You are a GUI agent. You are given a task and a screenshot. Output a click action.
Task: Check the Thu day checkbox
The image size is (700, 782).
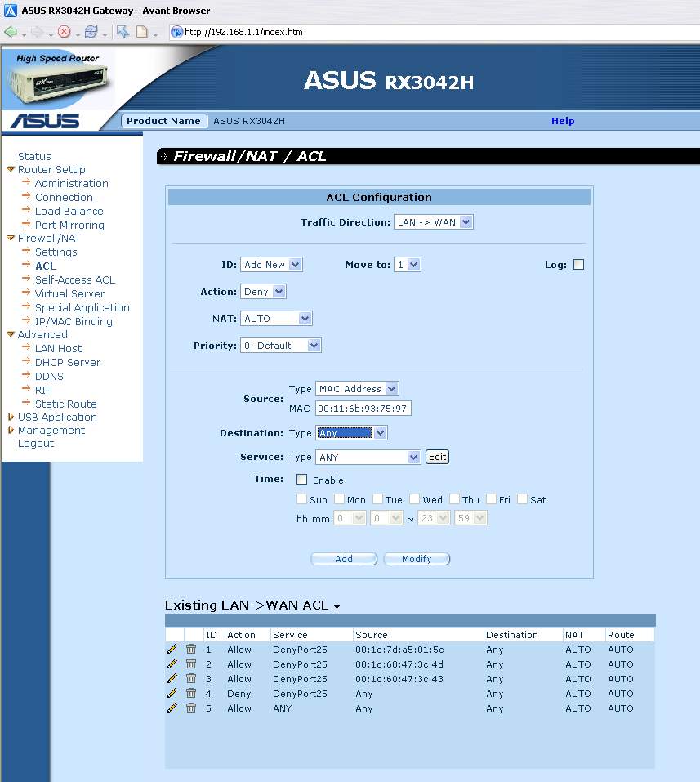[x=454, y=499]
